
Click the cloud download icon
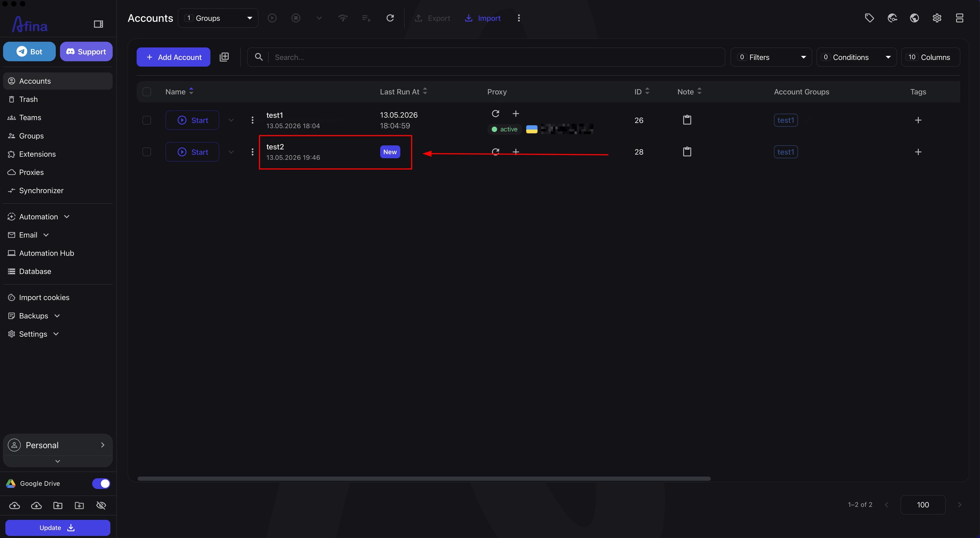point(36,505)
